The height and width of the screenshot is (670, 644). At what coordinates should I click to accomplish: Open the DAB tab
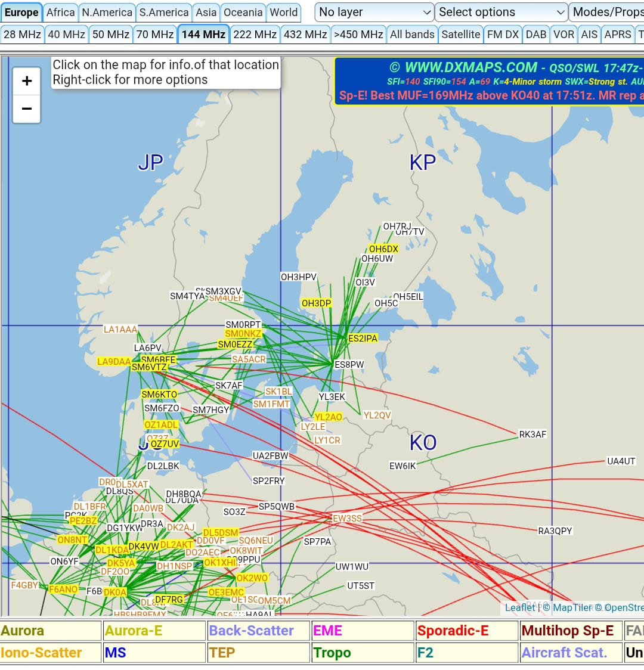(x=536, y=34)
